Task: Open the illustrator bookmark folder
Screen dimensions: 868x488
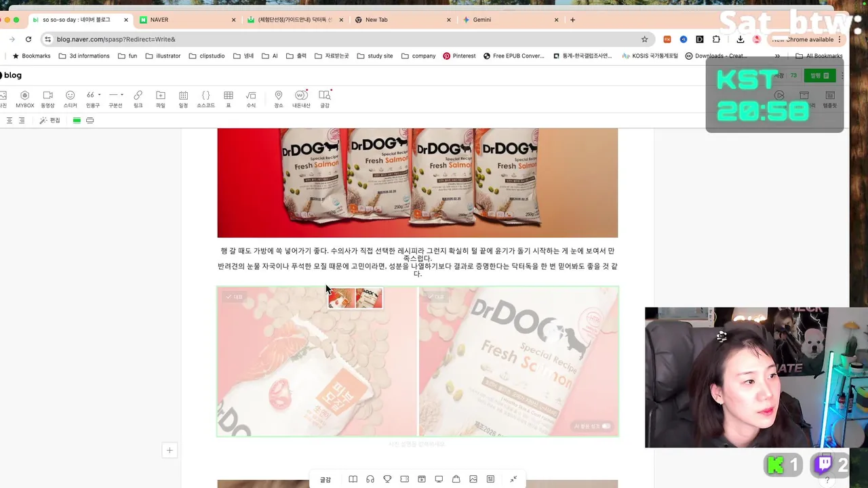Action: [163, 56]
